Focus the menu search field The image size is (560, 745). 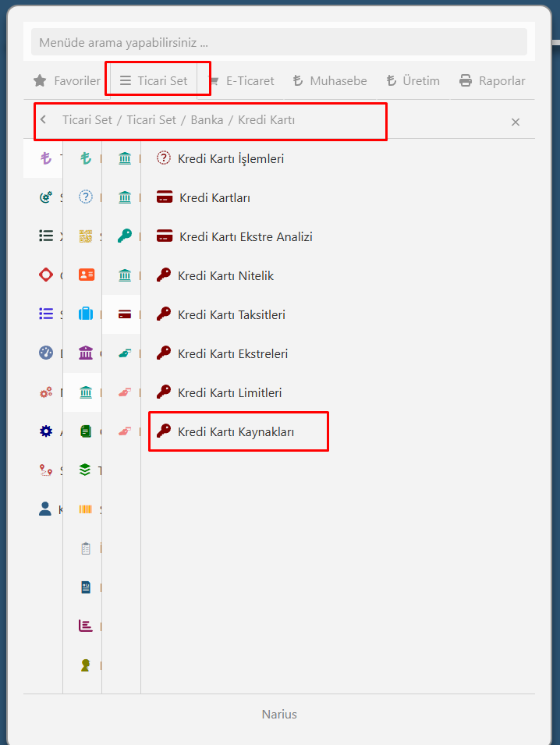[279, 42]
